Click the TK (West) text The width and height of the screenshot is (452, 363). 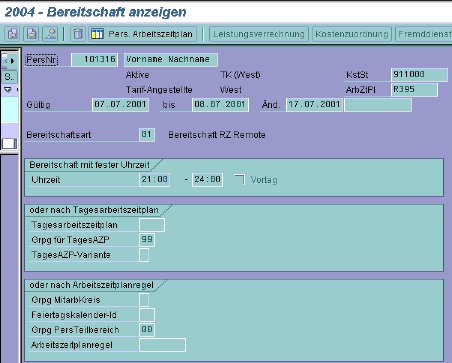(240, 75)
